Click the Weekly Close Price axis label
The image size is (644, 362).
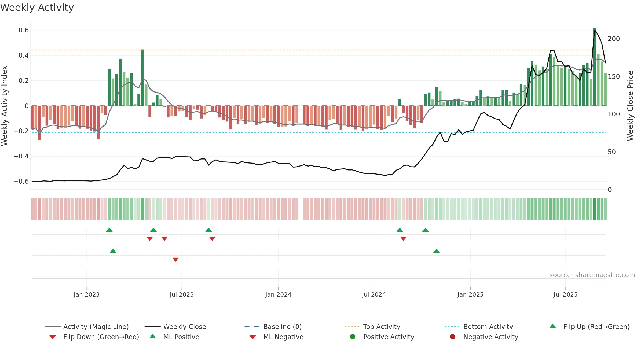pos(630,106)
